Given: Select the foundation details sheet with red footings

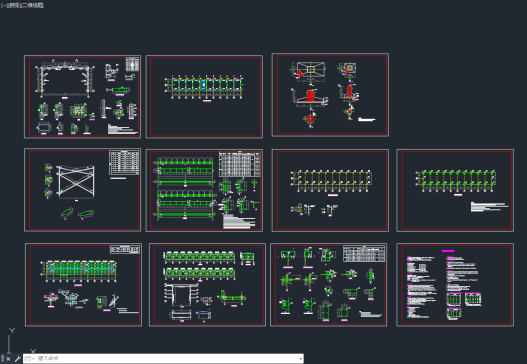Looking at the screenshot, I should (330, 95).
